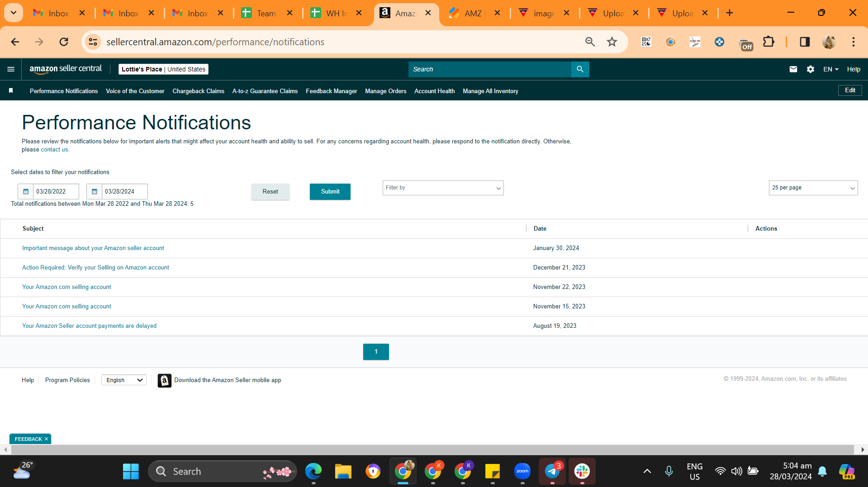Viewport: 868px width, 487px height.
Task: Open Telegram from the taskbar
Action: pos(552,472)
